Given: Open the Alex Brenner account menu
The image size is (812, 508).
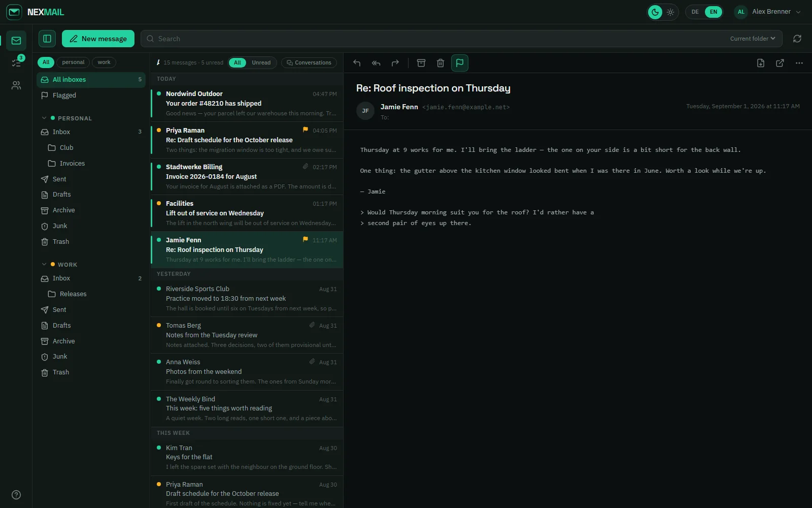Looking at the screenshot, I should [768, 12].
